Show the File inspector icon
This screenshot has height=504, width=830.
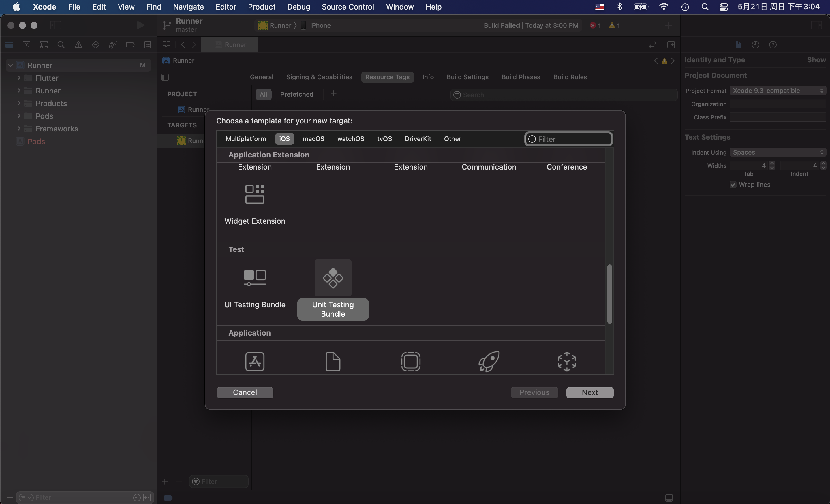(738, 44)
